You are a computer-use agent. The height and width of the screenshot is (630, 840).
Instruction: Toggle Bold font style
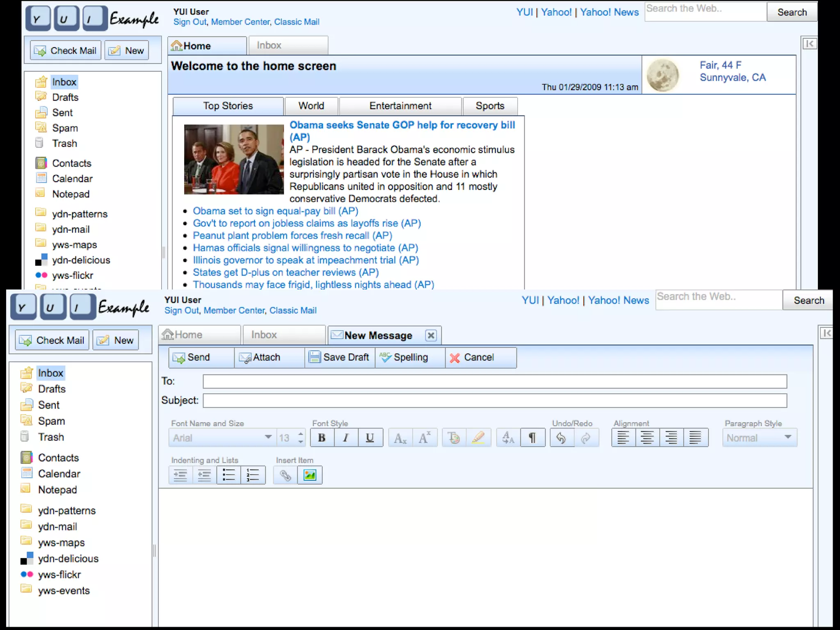click(322, 438)
